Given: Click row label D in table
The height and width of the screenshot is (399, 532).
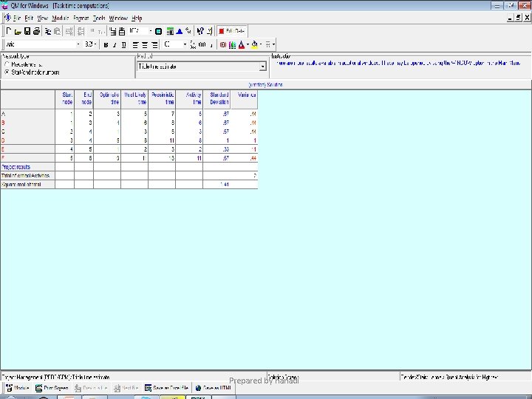Looking at the screenshot, I should (27, 140).
